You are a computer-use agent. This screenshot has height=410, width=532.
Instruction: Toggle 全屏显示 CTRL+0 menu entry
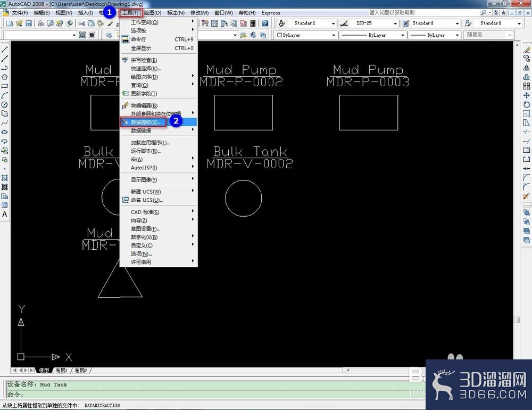point(159,48)
